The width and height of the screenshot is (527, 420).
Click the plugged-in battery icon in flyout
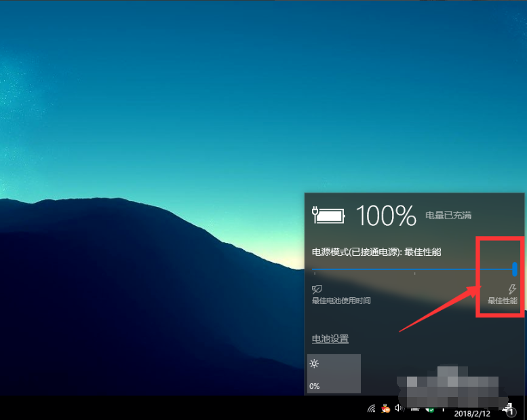click(328, 215)
